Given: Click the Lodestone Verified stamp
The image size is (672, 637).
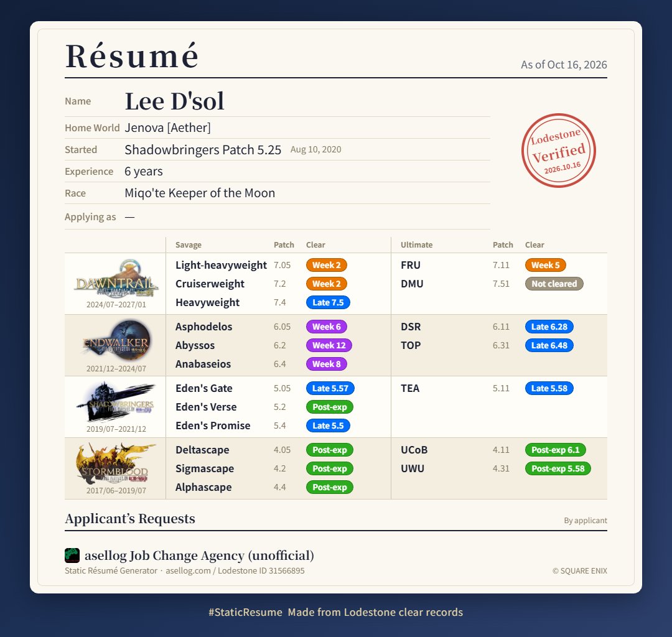Looking at the screenshot, I should pyautogui.click(x=558, y=151).
